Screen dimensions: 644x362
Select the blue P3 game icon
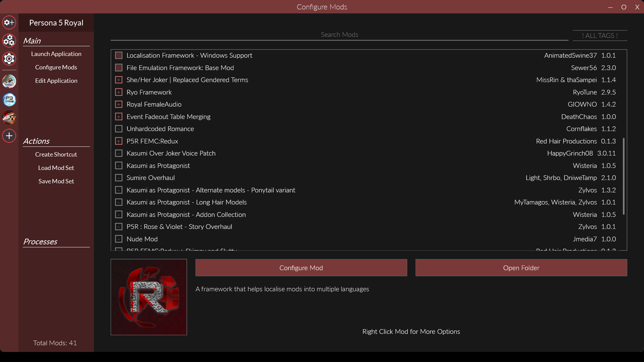[x=9, y=100]
